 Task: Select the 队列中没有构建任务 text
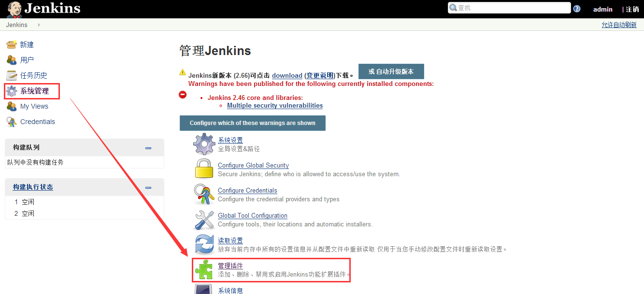[x=35, y=162]
